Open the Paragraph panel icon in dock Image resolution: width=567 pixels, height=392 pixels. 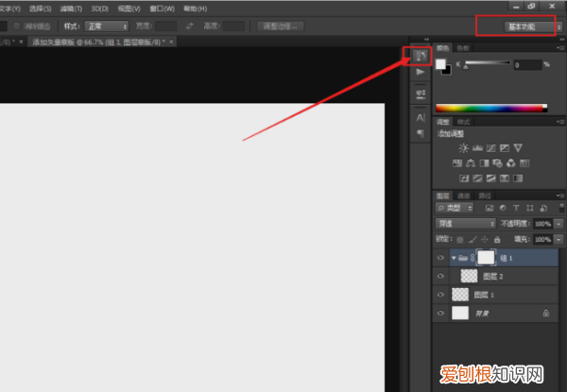421,134
